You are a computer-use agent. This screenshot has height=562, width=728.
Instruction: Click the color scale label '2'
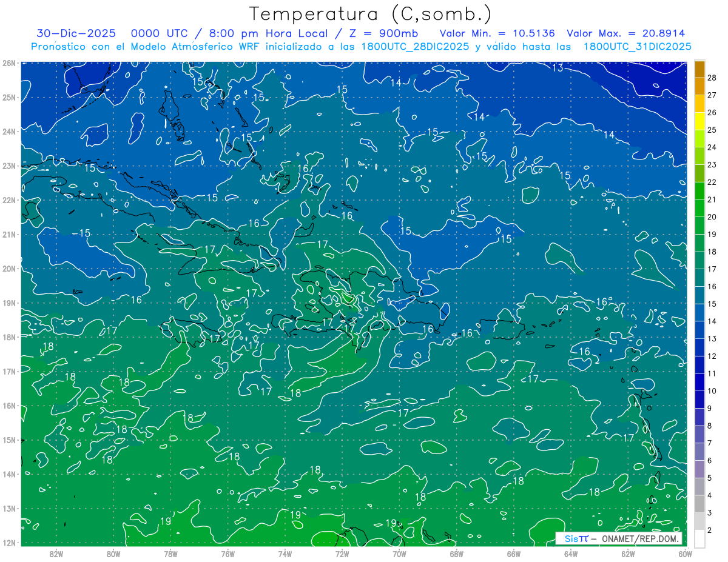(710, 530)
